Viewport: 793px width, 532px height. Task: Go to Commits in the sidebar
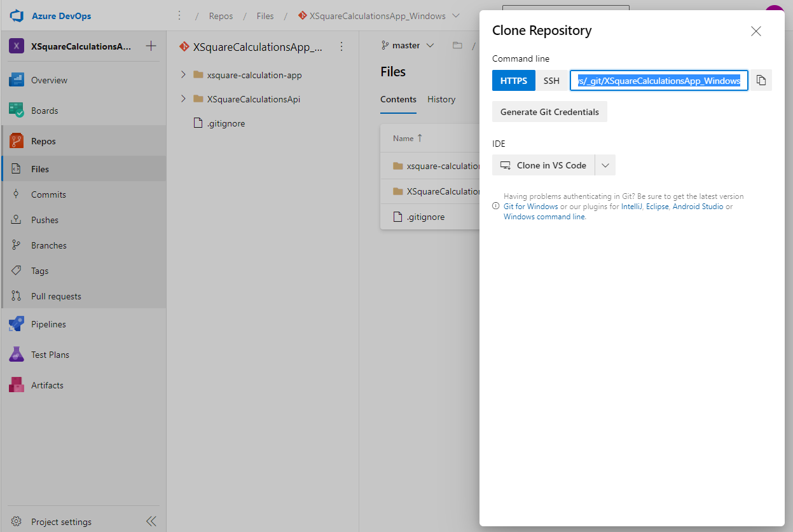[x=48, y=194]
